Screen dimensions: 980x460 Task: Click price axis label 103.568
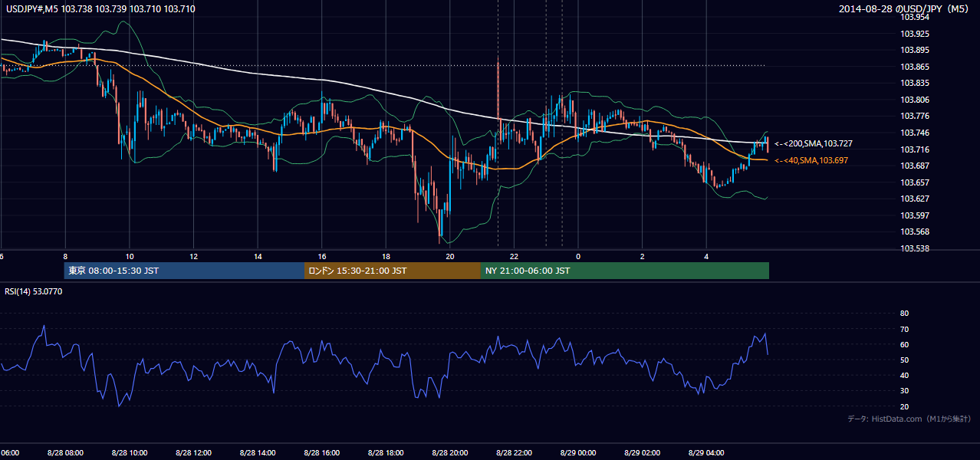coord(915,232)
